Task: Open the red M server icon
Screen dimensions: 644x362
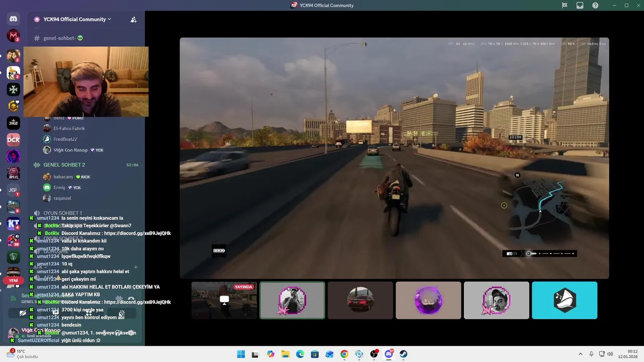Action: (13, 36)
